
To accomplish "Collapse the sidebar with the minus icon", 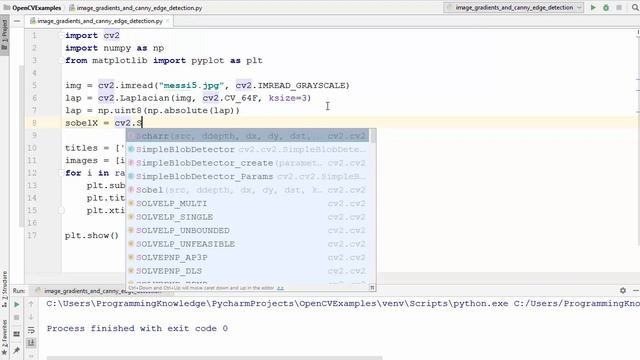I will (17, 21).
